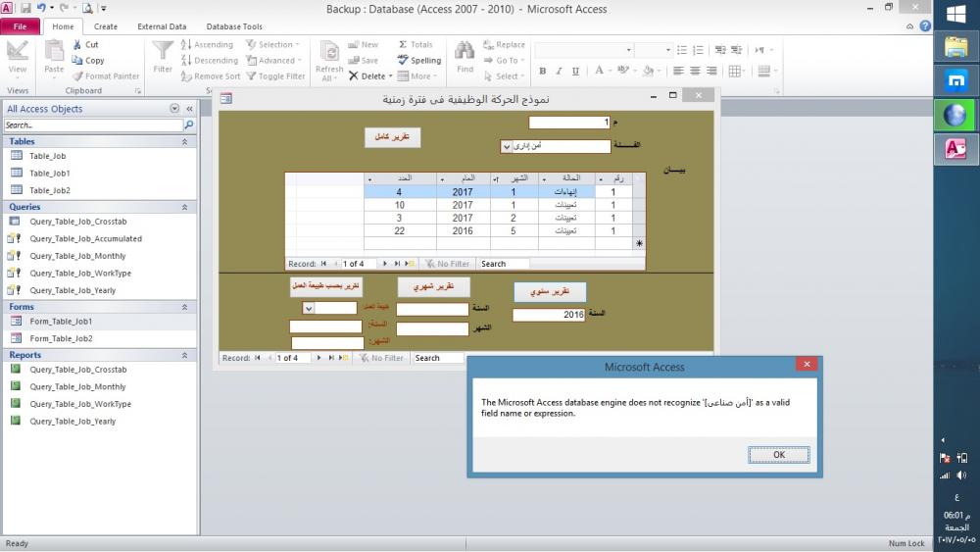Image resolution: width=980 pixels, height=552 pixels.
Task: Click Center align icon
Action: (695, 71)
